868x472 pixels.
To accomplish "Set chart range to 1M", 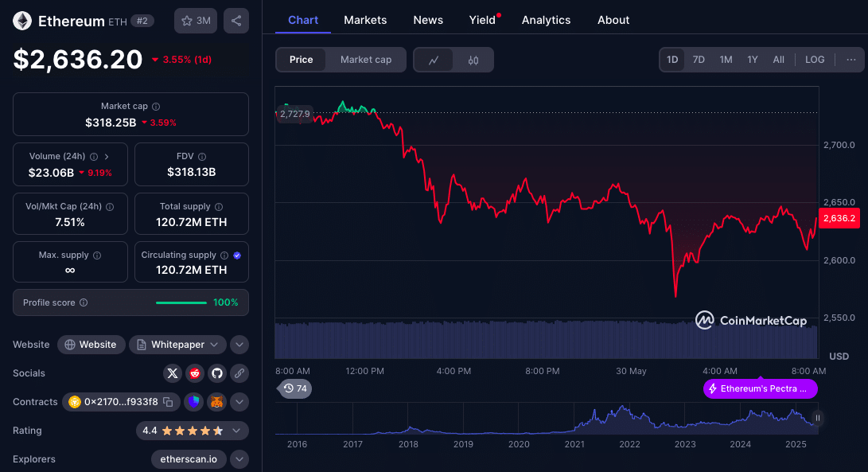I will click(x=726, y=60).
